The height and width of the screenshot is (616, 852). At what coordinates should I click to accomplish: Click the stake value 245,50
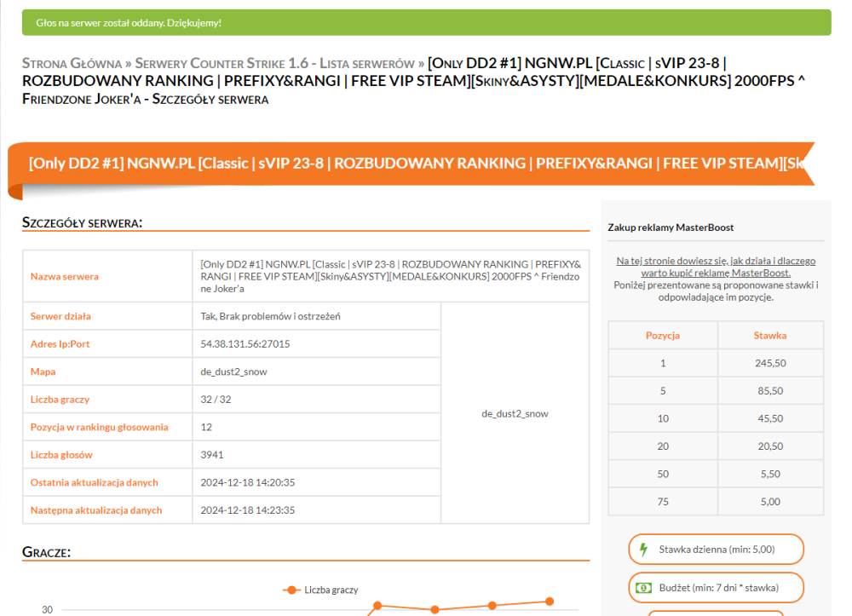pyautogui.click(x=770, y=363)
